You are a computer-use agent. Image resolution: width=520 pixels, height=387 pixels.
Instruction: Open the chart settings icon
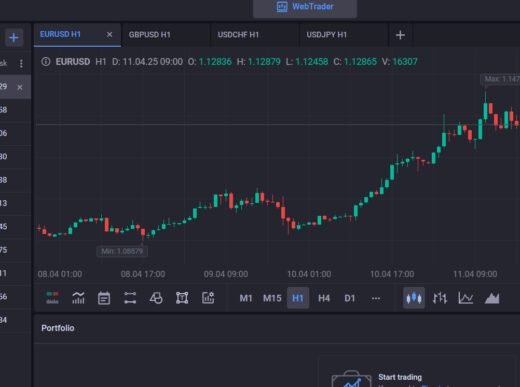click(208, 298)
